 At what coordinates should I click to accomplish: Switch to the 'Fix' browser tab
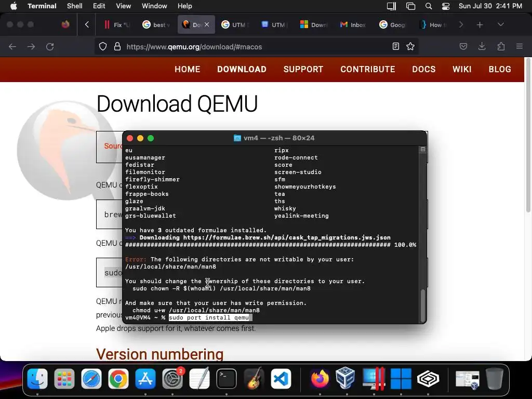116,24
